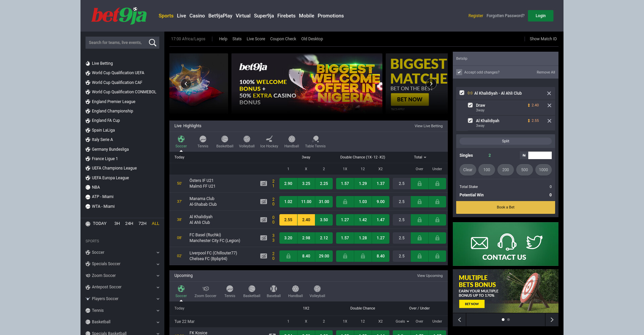Uncheck the Draw 3way checkbox
The image size is (644, 335).
[x=470, y=105]
